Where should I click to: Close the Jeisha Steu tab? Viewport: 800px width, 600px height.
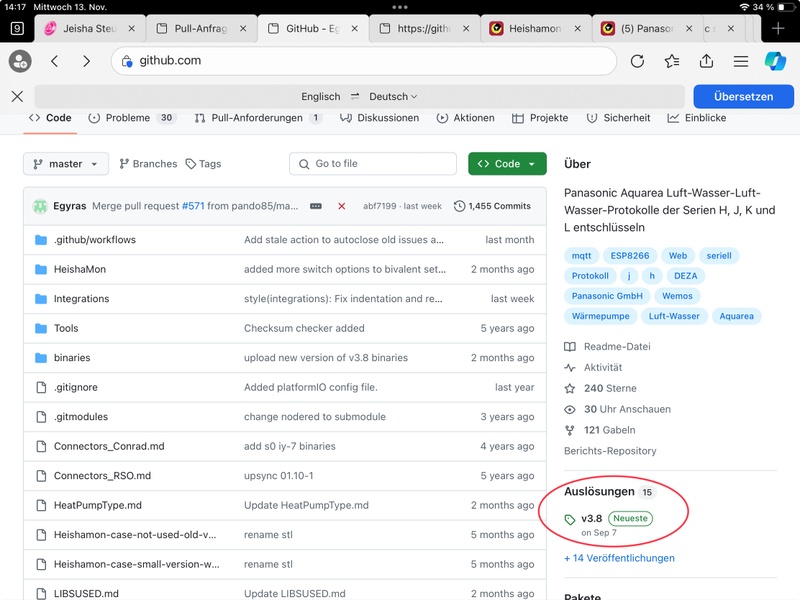pyautogui.click(x=132, y=29)
